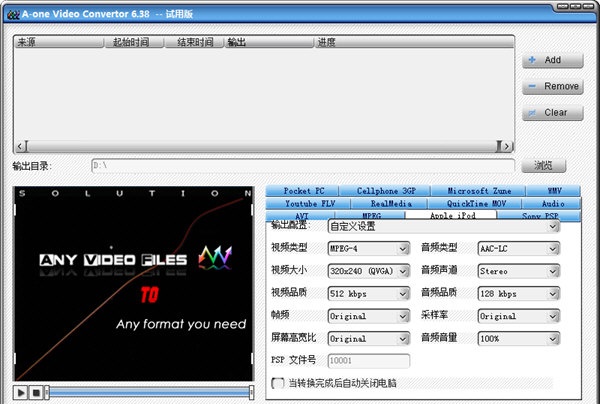Switch to the Youtube FLV tab
This screenshot has width=600, height=404.
tap(310, 204)
